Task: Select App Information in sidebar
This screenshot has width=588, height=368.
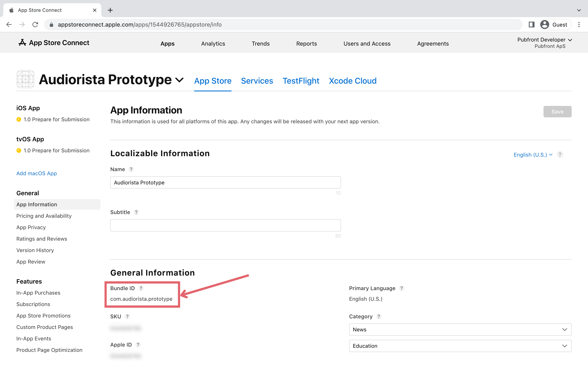Action: click(57, 204)
